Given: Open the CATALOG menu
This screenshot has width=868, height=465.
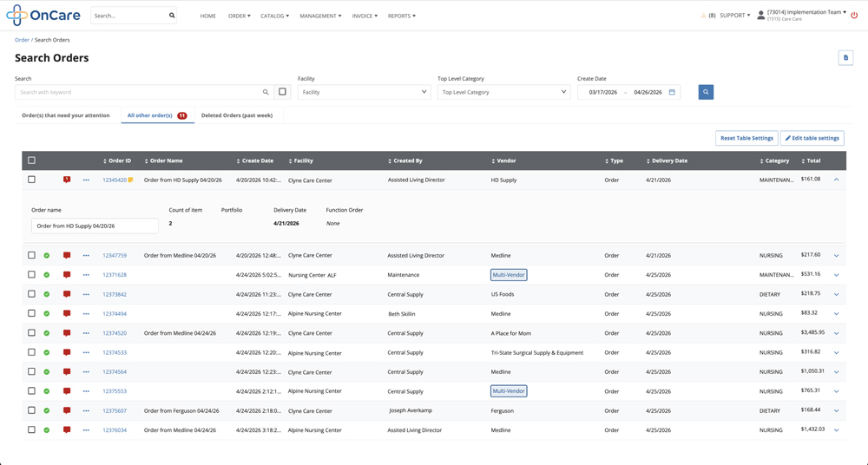Looking at the screenshot, I should tap(274, 16).
